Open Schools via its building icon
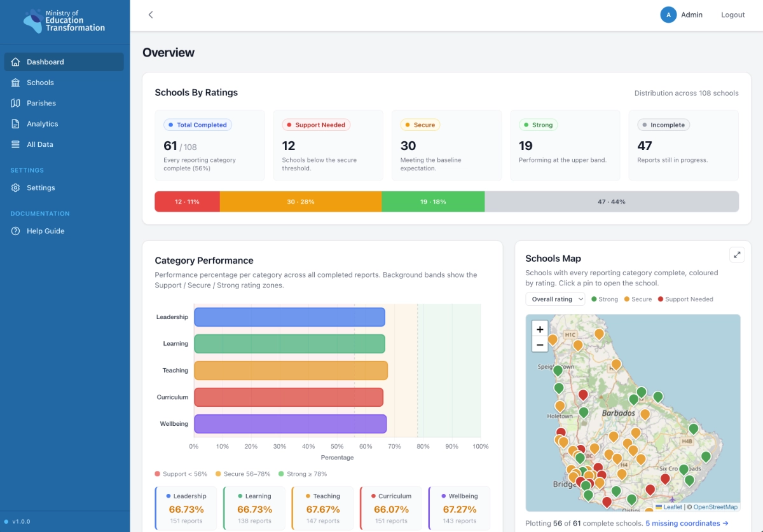 tap(15, 83)
